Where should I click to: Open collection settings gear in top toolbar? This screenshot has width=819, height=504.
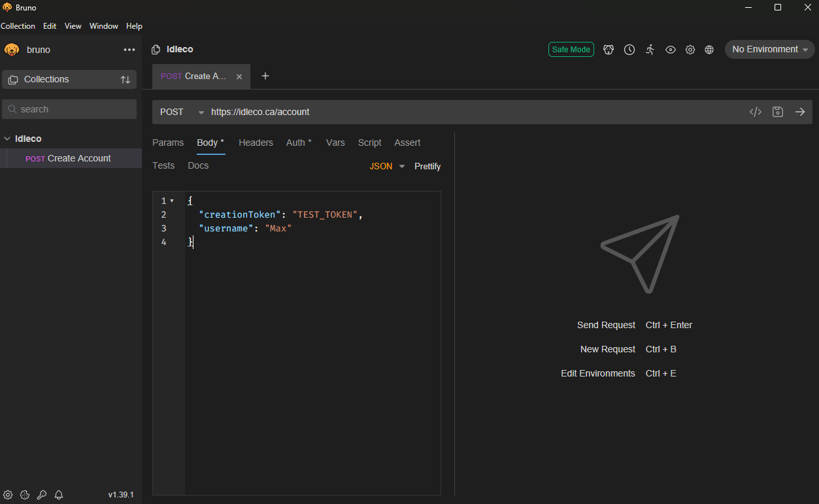click(x=690, y=50)
